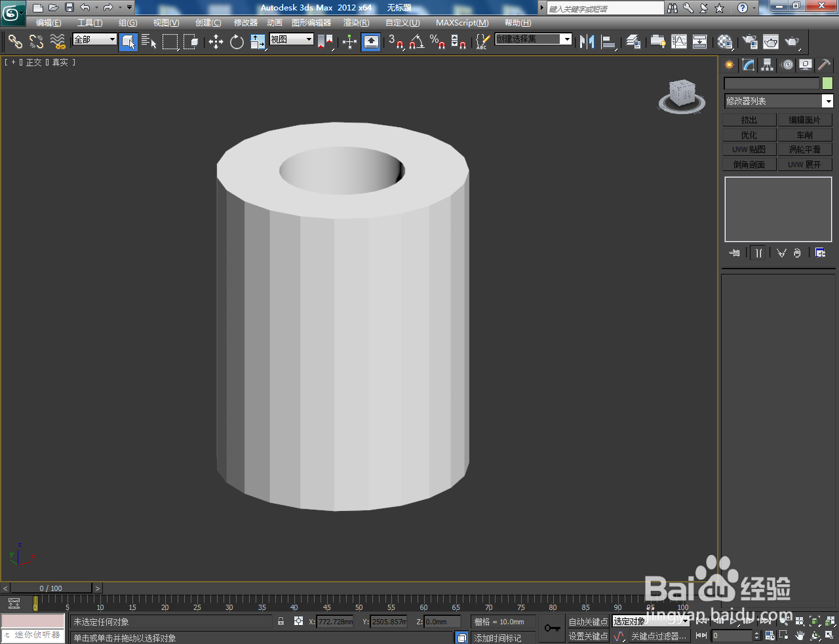Open the 全部 selection filter dropdown
Viewport: 839px width, 644px height.
(x=94, y=40)
